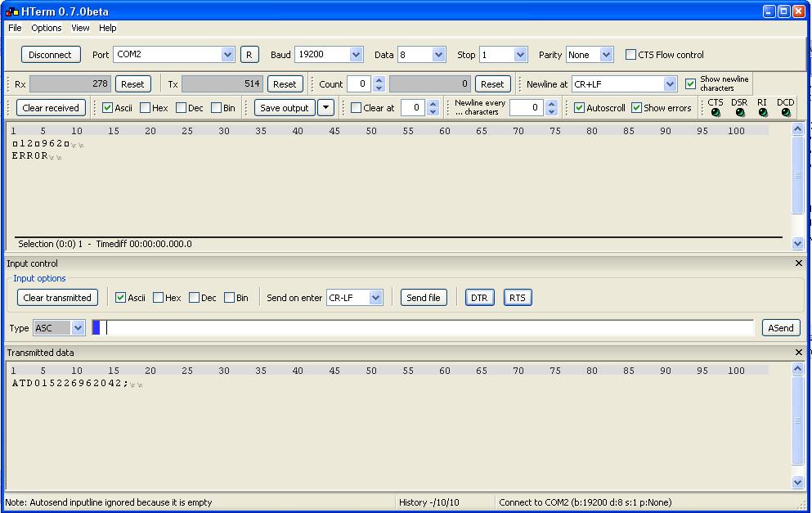Click the DSR status LED indicator

(x=740, y=112)
